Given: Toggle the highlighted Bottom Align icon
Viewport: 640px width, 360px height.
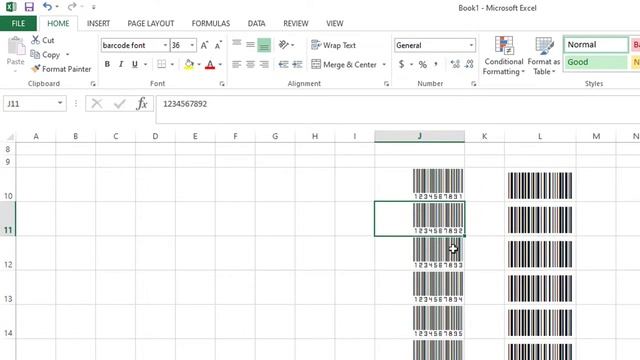Looking at the screenshot, I should point(264,45).
